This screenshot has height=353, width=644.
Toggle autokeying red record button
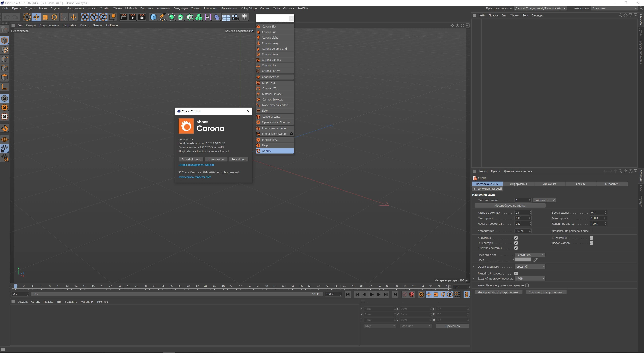click(x=412, y=294)
